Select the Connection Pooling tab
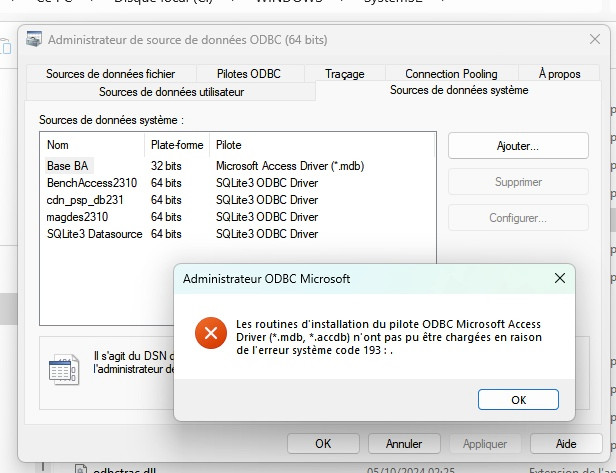The image size is (616, 473). point(451,74)
